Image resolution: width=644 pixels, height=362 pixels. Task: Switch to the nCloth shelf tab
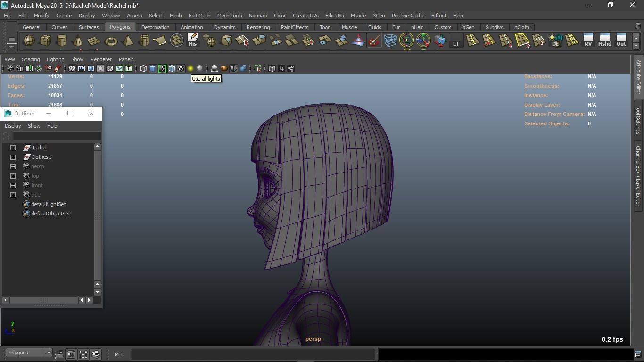521,27
